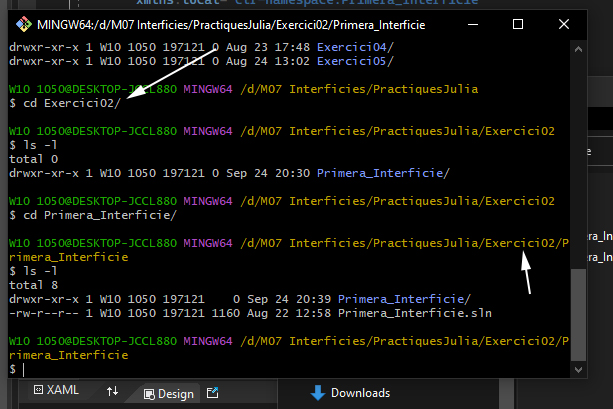
Task: Open the Downloads item
Action: tap(359, 393)
